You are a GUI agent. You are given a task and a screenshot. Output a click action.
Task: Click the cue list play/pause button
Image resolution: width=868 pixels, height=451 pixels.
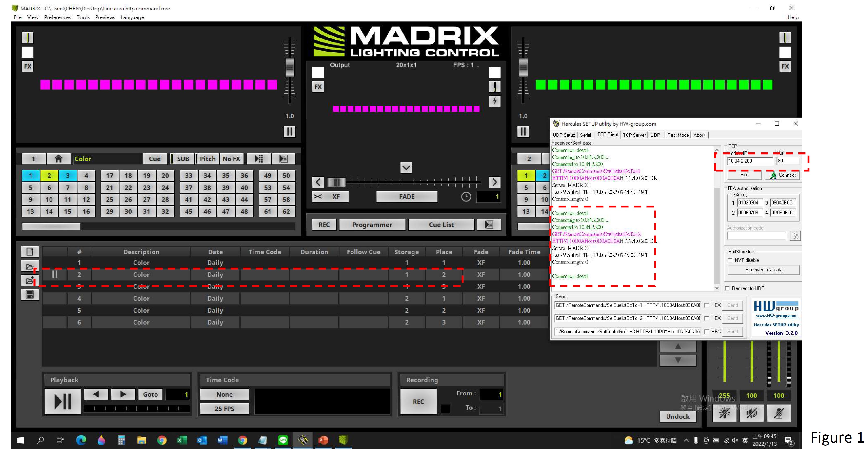[x=63, y=401]
